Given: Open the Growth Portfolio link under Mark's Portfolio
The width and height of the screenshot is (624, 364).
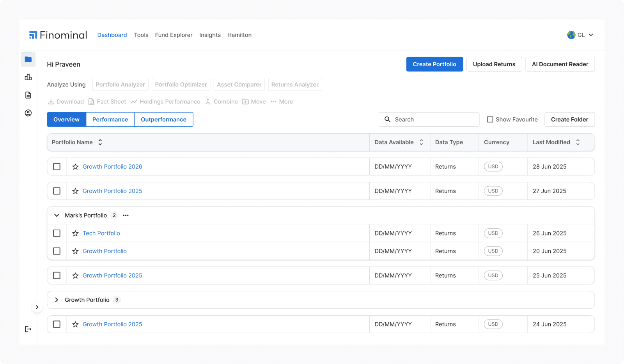Looking at the screenshot, I should (x=105, y=251).
